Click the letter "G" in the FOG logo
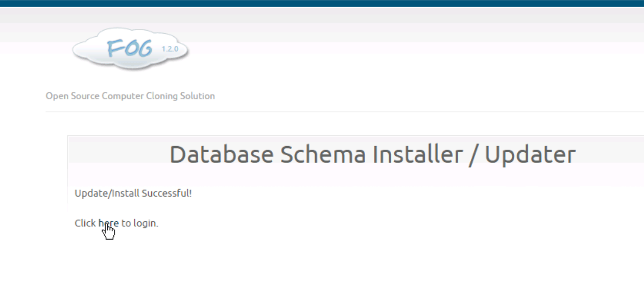Screen dimensions: 644x283 (x=145, y=49)
